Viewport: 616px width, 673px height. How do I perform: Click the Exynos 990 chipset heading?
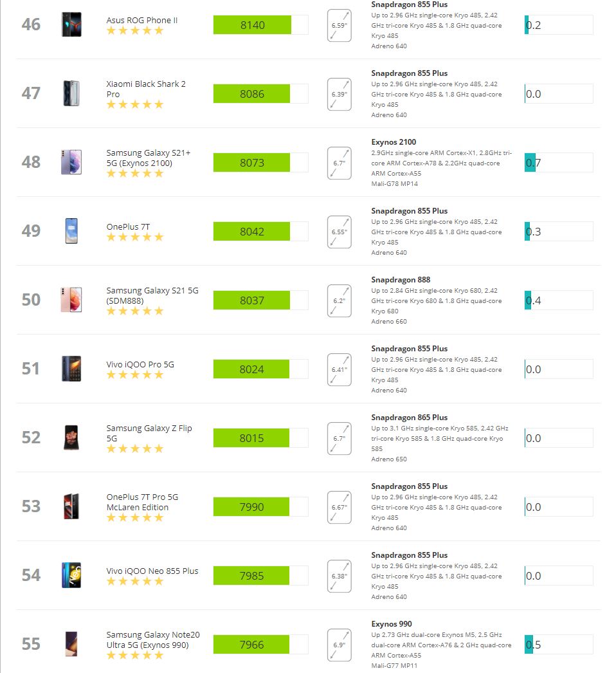392,624
